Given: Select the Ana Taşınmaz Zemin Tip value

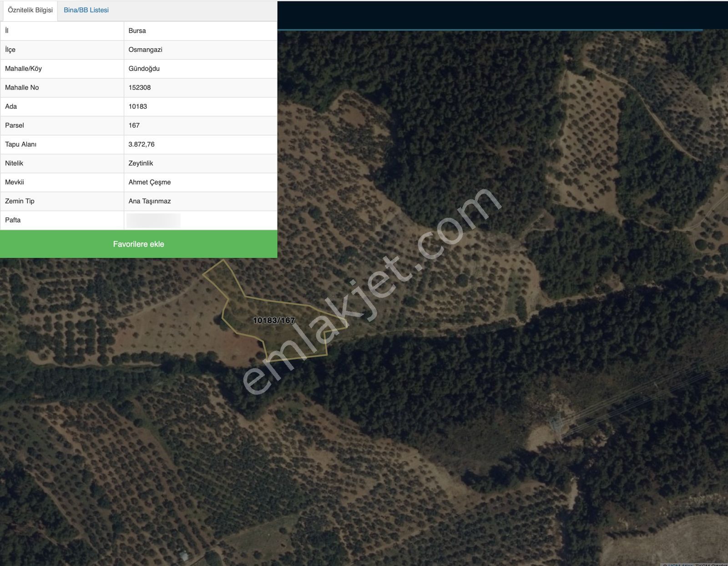Looking at the screenshot, I should [149, 201].
